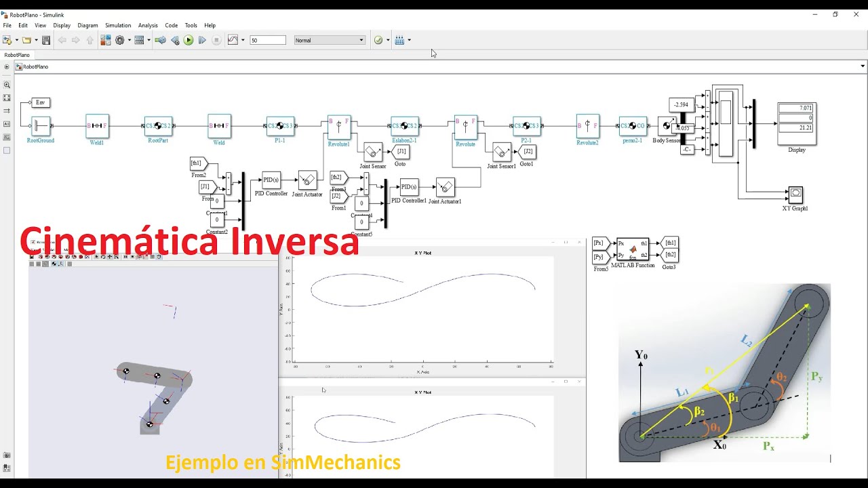
Task: Open the Diagram menu
Action: [x=87, y=25]
